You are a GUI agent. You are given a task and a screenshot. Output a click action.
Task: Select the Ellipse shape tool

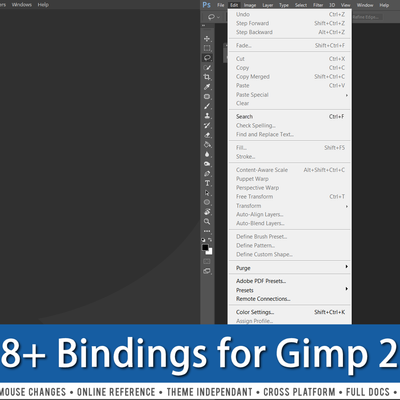(207, 202)
